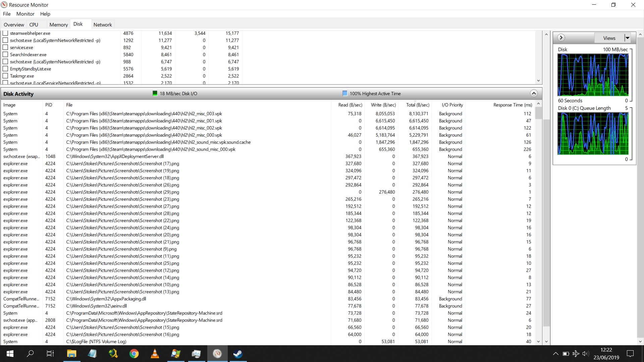Click the Disk throughput graph
The image size is (644, 362).
pos(593,75)
